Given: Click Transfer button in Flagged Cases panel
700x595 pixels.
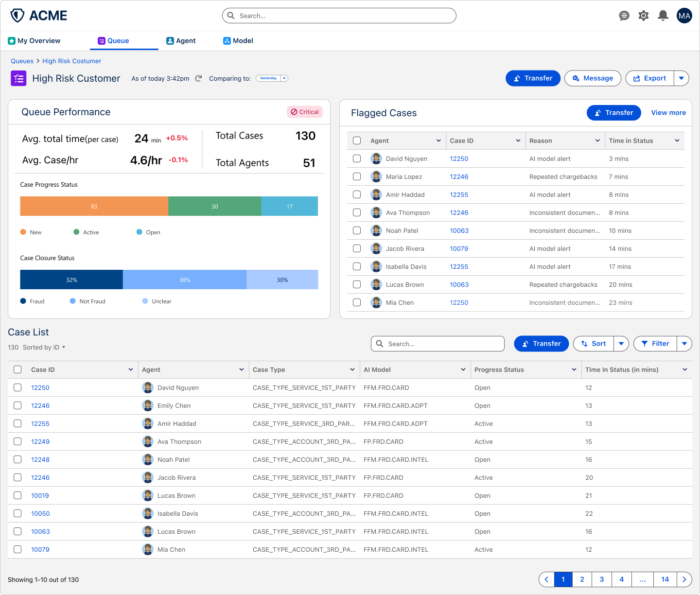Looking at the screenshot, I should click(614, 113).
